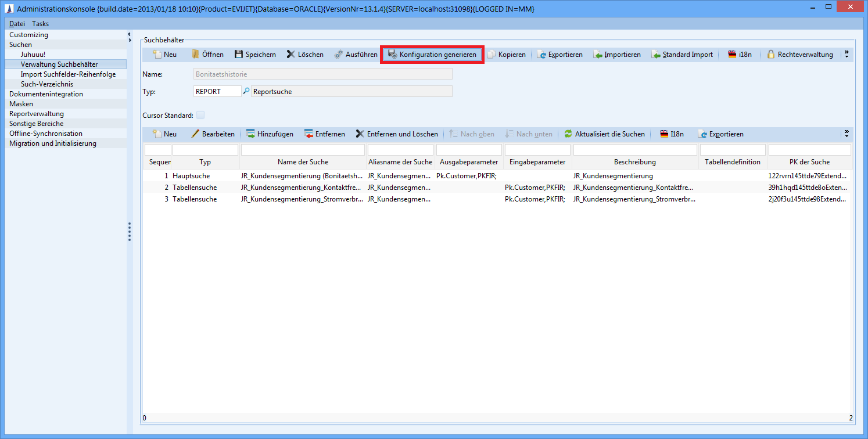Run search with the Ausführen icon
Viewport: 868px width, 439px height.
pos(339,55)
